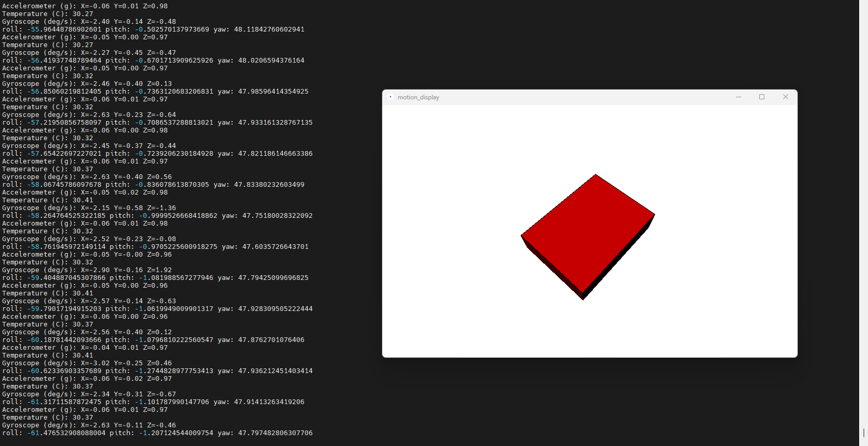Image resolution: width=868 pixels, height=446 pixels.
Task: Click Accelerometer line 'X=-0.06 Y=0.00 Z=0.98'
Action: click(x=85, y=130)
